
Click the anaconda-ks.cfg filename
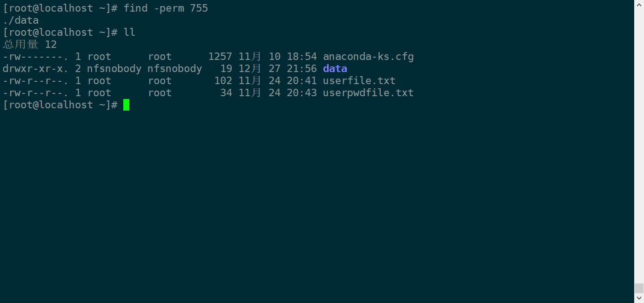[x=368, y=57]
